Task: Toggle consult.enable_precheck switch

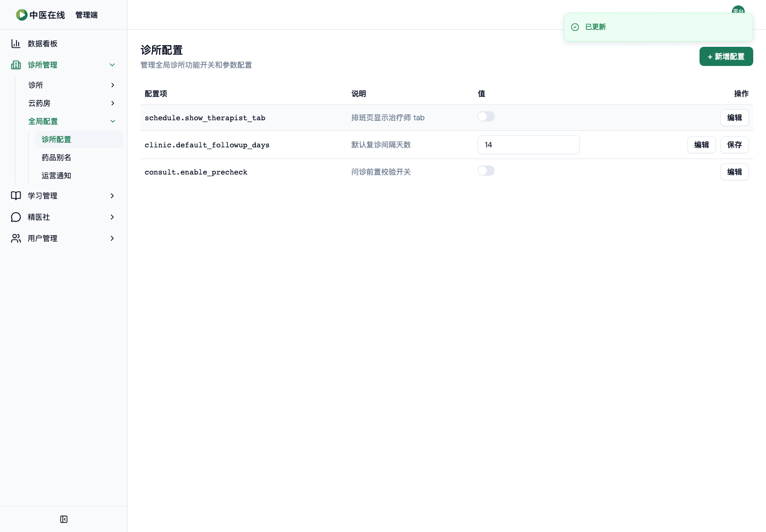Action: 486,171
